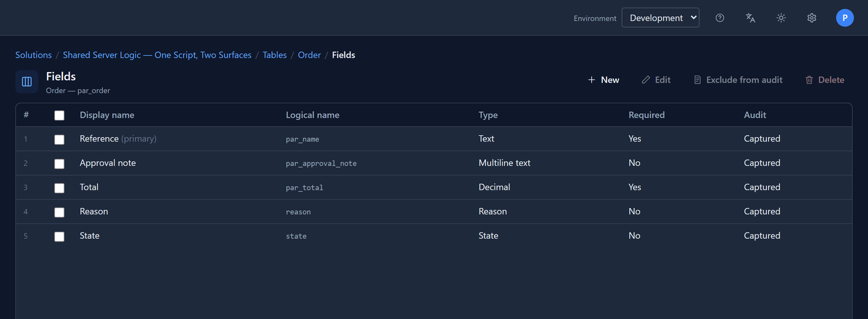Click the Order — par_order subtitle
The width and height of the screenshot is (868, 319).
[78, 91]
